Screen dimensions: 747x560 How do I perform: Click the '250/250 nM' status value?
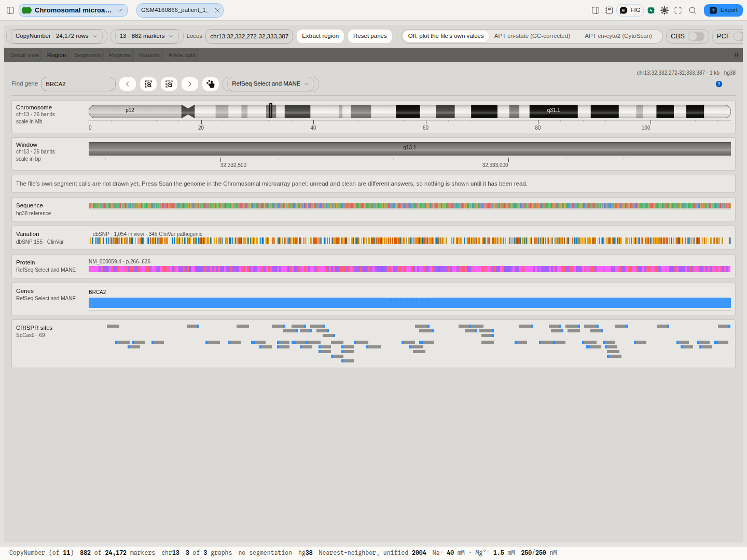pos(539,553)
